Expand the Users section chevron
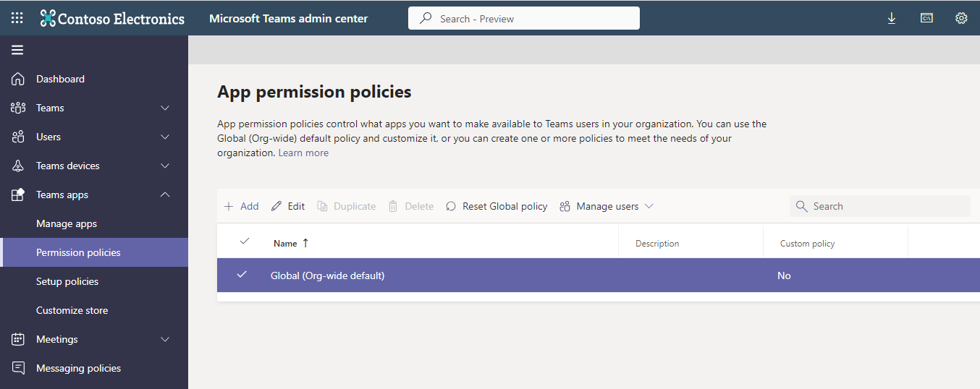The width and height of the screenshot is (980, 389). (165, 137)
